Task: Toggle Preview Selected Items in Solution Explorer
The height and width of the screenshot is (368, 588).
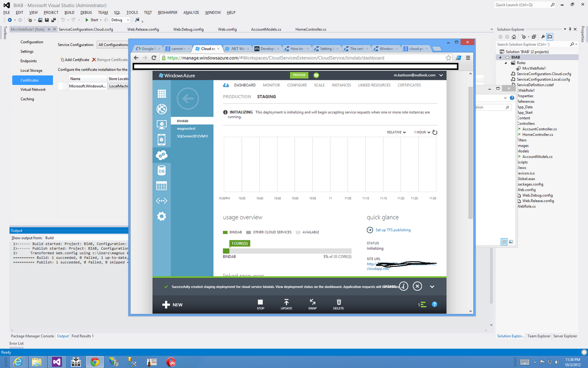Action: [550, 37]
